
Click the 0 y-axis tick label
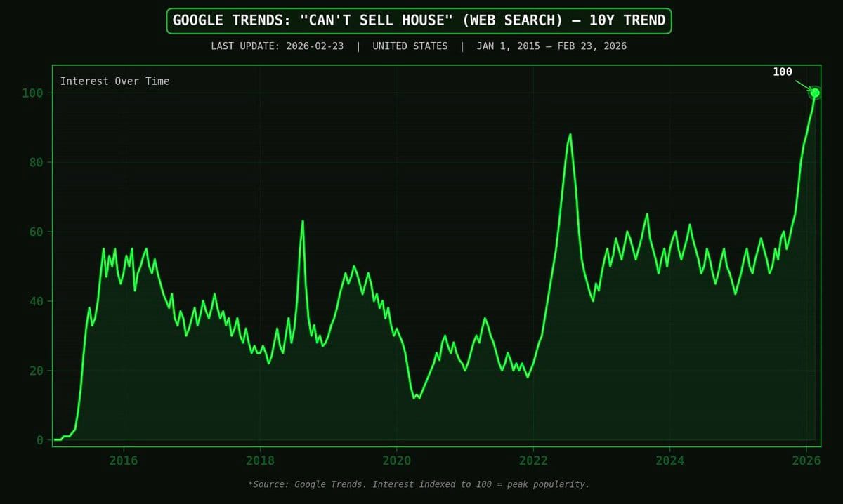[39, 440]
